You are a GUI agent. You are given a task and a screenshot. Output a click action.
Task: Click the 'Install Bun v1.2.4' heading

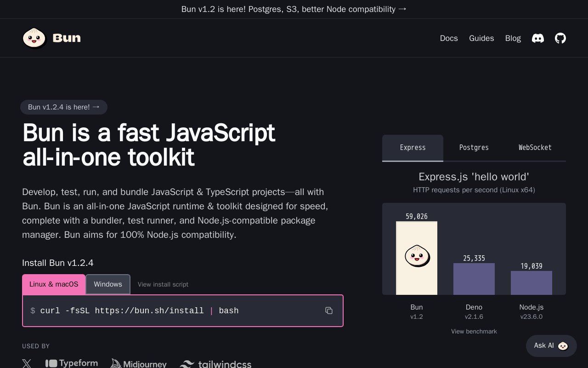pos(58,263)
